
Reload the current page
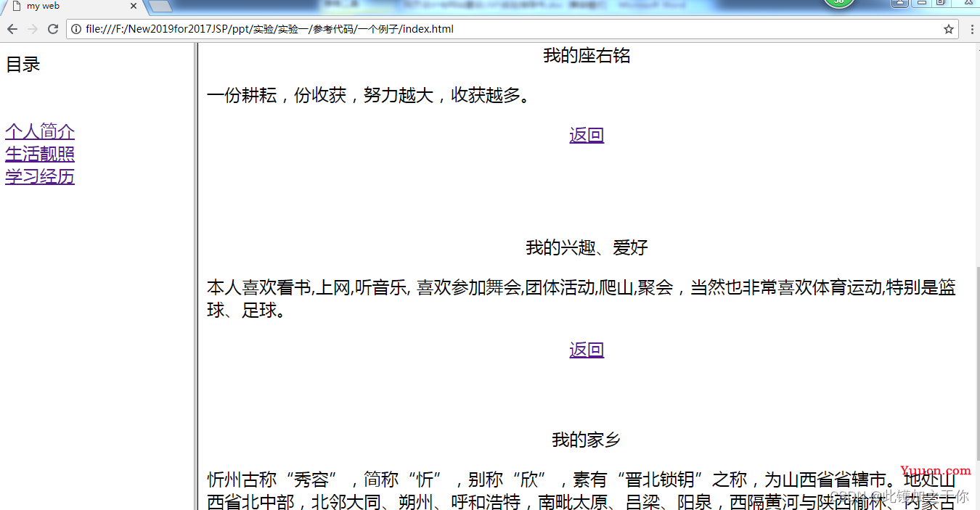coord(53,29)
